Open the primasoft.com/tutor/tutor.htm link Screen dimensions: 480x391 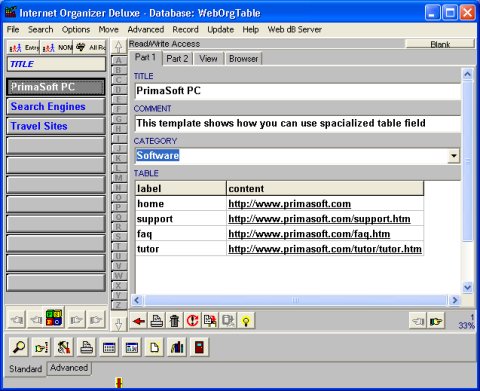click(x=325, y=249)
